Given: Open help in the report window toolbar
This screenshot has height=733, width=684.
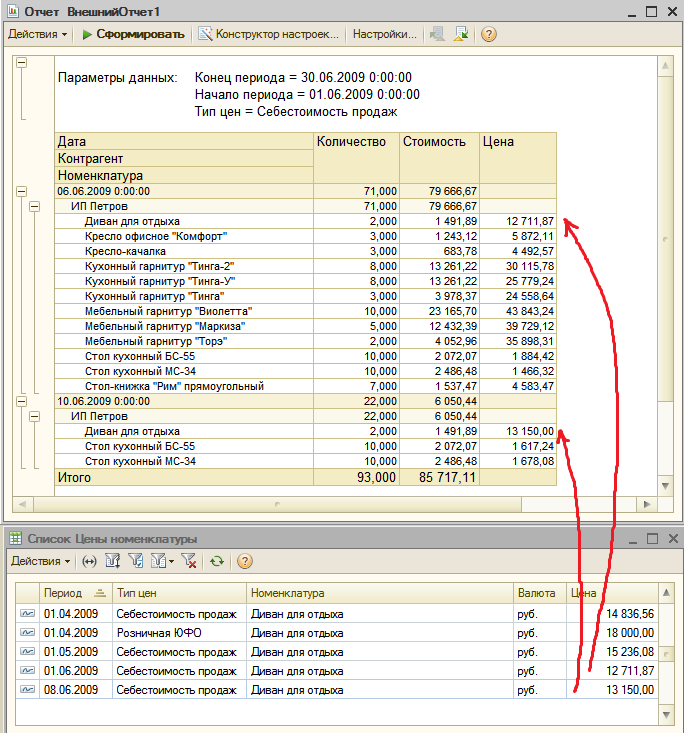Looking at the screenshot, I should click(489, 34).
